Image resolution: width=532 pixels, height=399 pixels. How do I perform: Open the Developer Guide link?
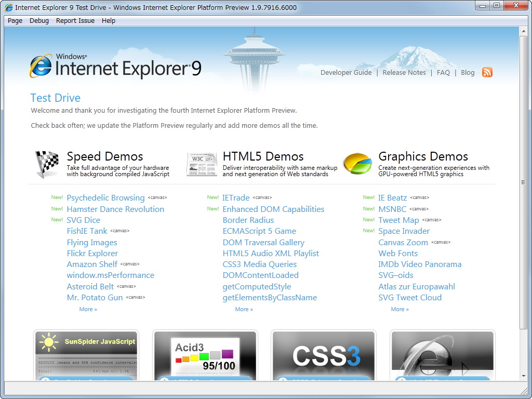click(346, 72)
